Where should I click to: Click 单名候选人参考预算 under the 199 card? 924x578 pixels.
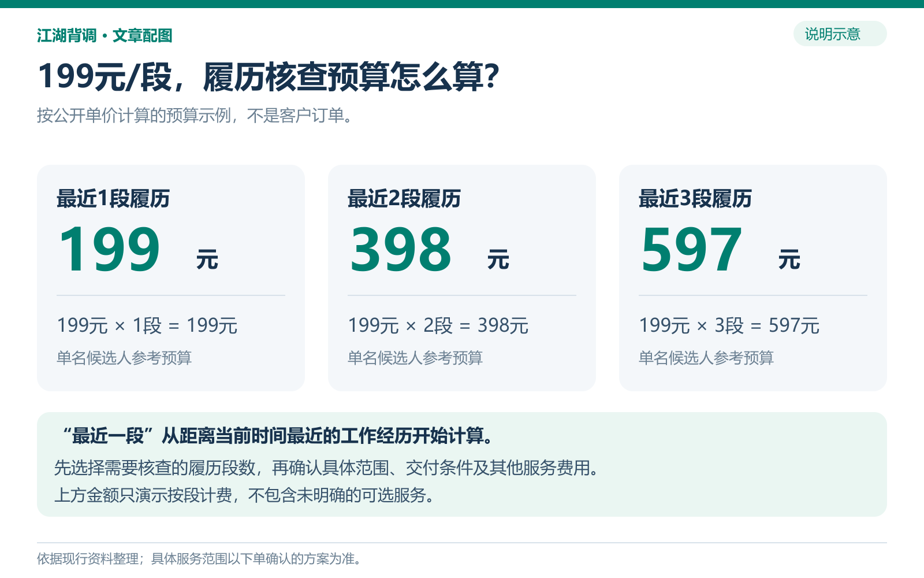pyautogui.click(x=124, y=358)
